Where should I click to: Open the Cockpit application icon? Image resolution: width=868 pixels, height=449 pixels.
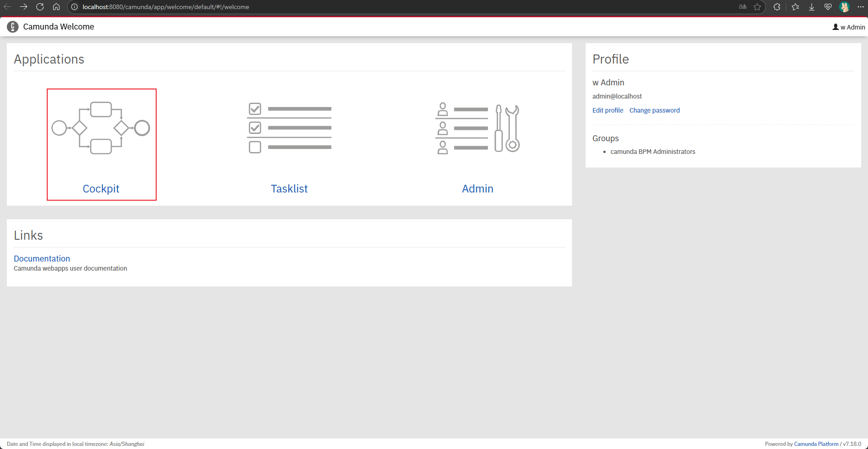coord(101,128)
